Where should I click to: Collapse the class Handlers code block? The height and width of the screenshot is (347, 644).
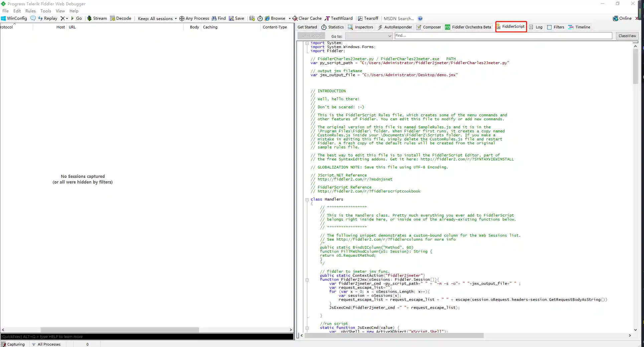coord(307,200)
